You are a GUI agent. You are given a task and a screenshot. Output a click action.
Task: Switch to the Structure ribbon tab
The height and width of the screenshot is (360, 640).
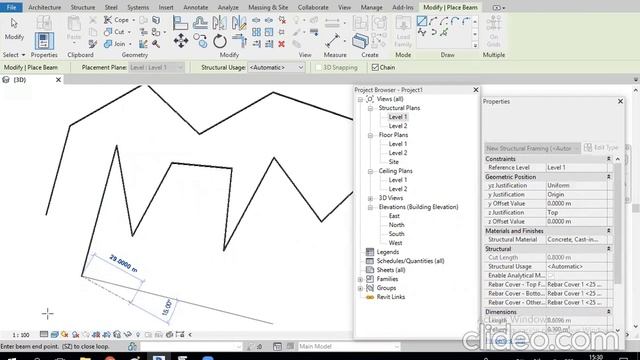[83, 7]
